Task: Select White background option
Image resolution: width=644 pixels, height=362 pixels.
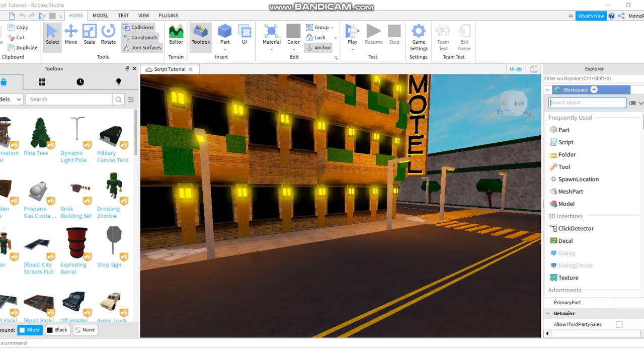Action: (29, 330)
